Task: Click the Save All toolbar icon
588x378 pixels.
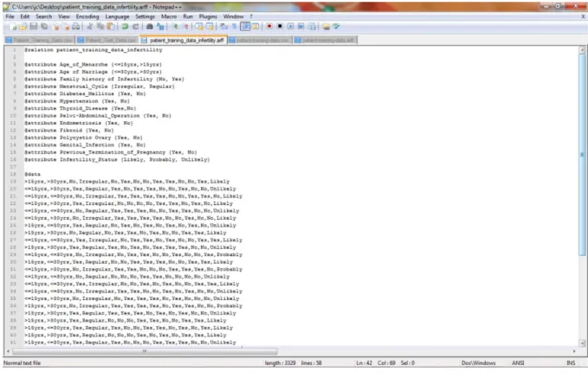Action: 44,27
